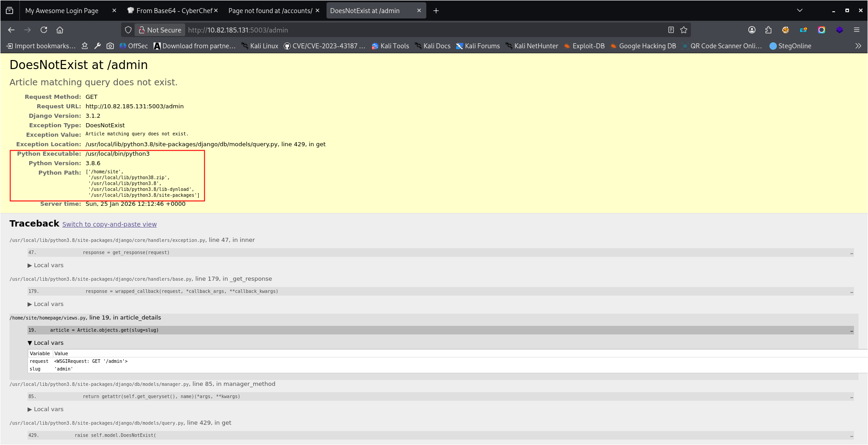Screen dimensions: 868x445
Task: Toggle reader view in address bar
Action: coord(671,30)
